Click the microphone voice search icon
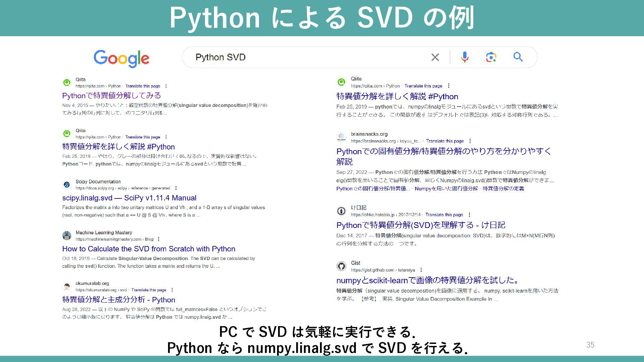This screenshot has height=362, width=644. click(465, 57)
